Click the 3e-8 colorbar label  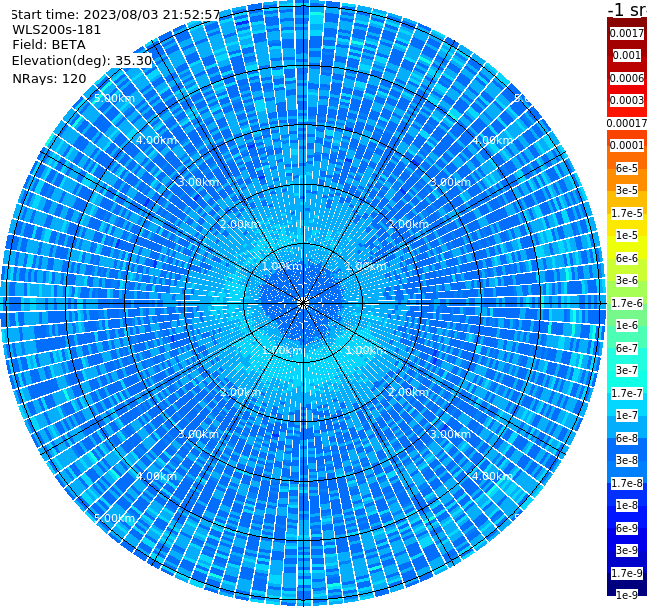[627, 460]
